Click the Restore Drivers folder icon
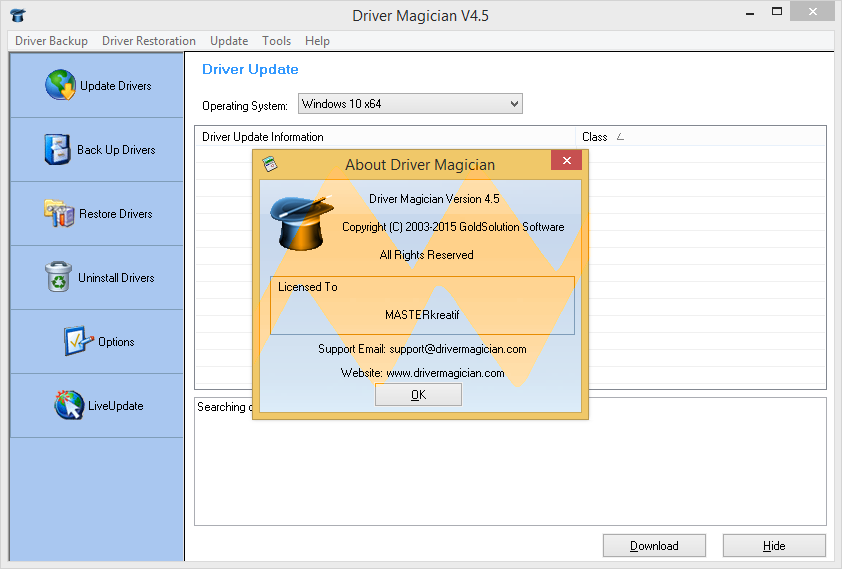Viewport: 842px width, 569px height. coord(59,213)
